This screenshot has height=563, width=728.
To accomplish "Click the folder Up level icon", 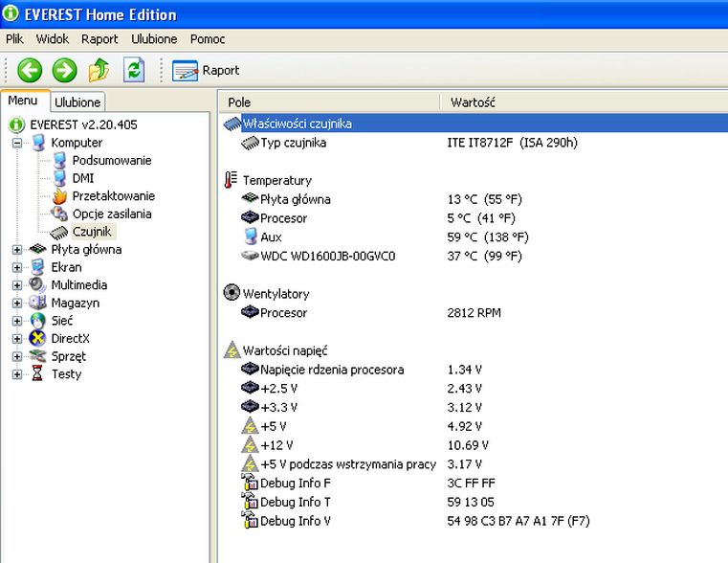I will tap(99, 70).
